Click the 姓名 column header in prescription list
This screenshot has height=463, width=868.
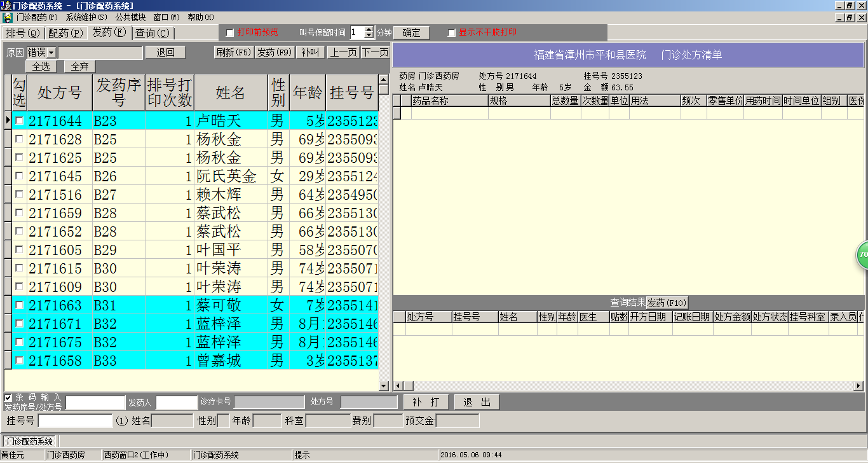[x=231, y=93]
